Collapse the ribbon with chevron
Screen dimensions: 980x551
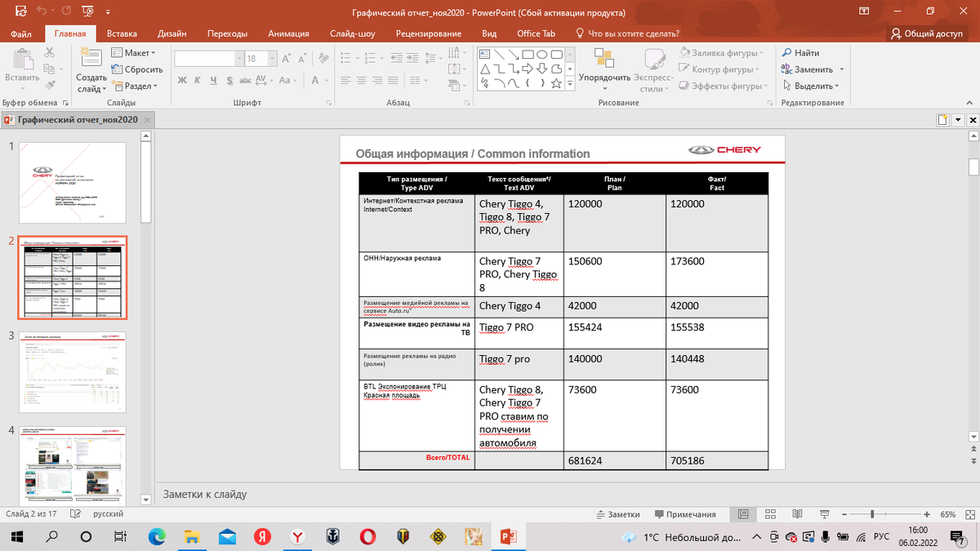[x=970, y=103]
